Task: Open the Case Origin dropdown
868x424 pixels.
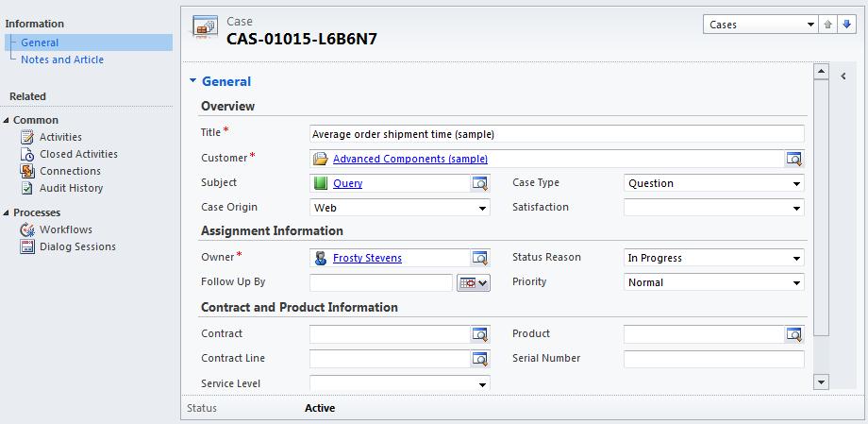Action: click(x=400, y=208)
